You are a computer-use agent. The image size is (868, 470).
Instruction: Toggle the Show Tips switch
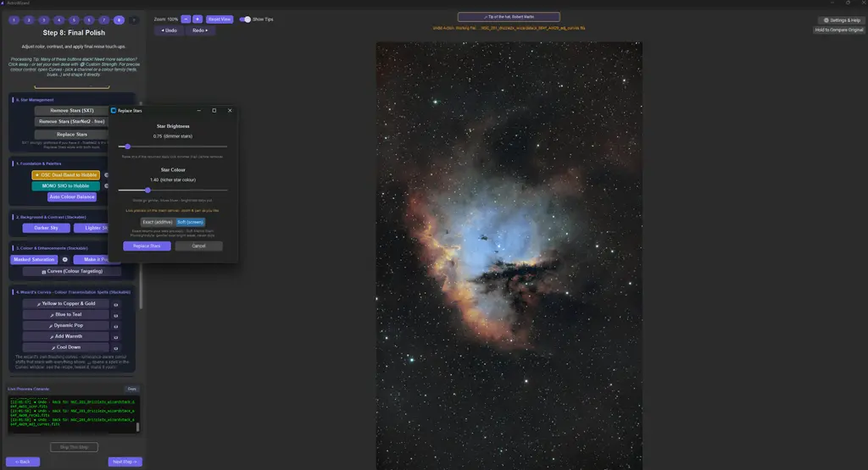click(245, 19)
